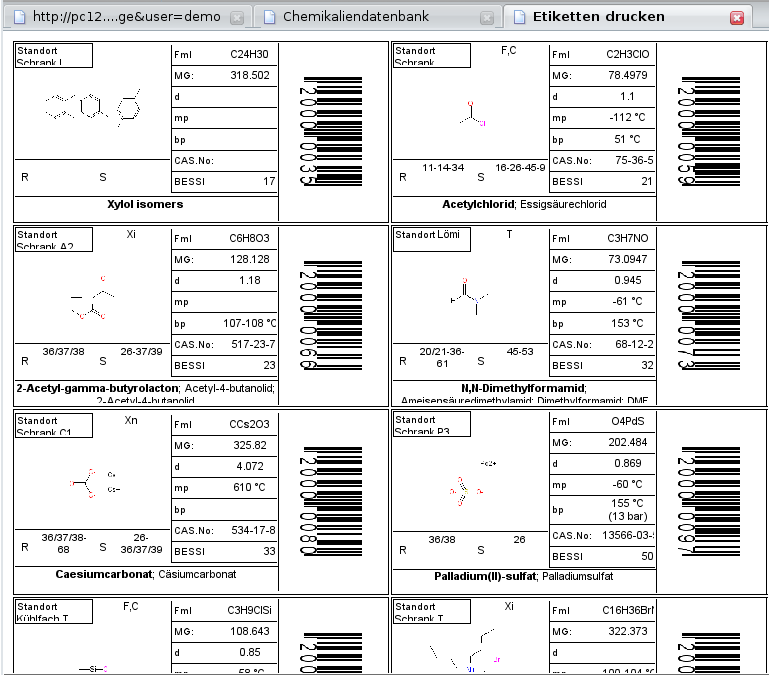Screen dimensions: 769x675
Task: Click BESSI number 33
Action: click(269, 551)
